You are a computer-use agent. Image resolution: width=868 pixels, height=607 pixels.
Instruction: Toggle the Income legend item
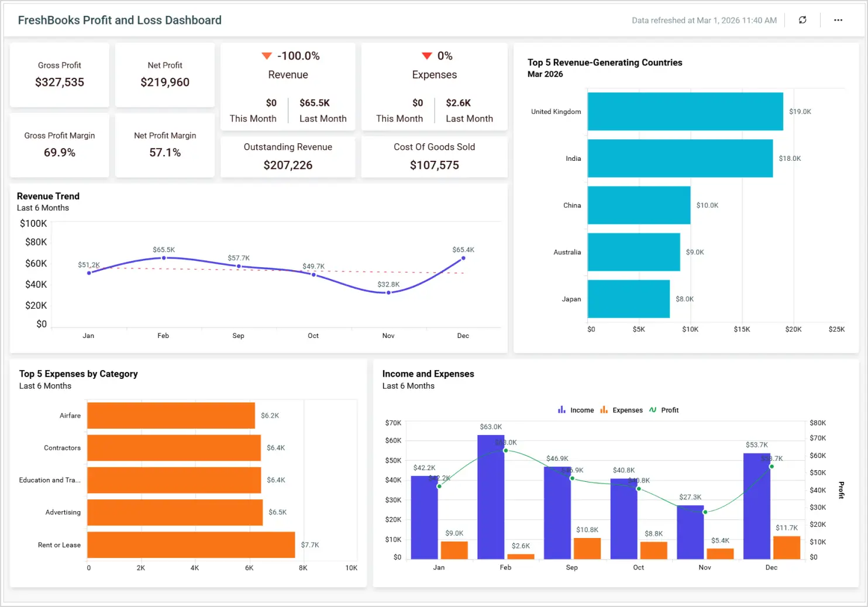[576, 410]
